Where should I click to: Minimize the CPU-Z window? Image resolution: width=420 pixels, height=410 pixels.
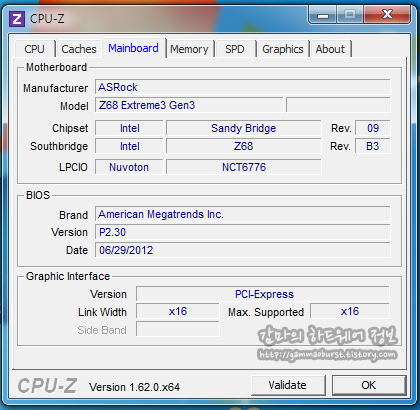(x=323, y=15)
